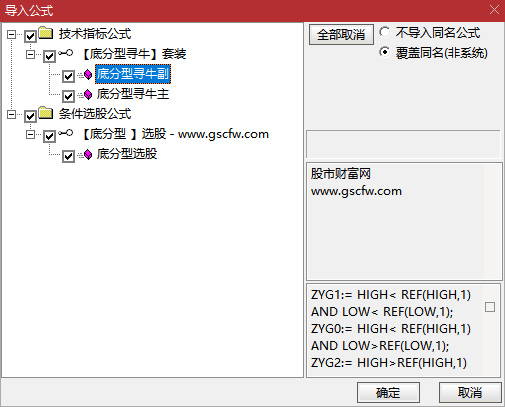Confirm import with 确定 button

coord(388,392)
